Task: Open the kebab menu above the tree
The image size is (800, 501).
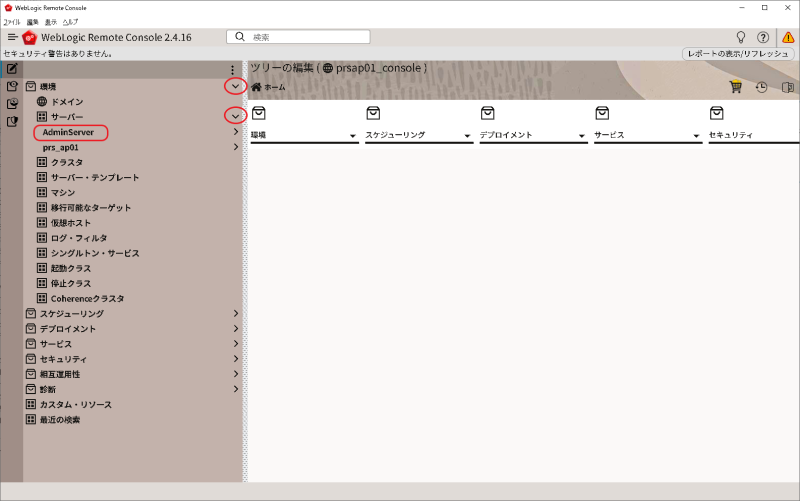Action: [x=233, y=70]
